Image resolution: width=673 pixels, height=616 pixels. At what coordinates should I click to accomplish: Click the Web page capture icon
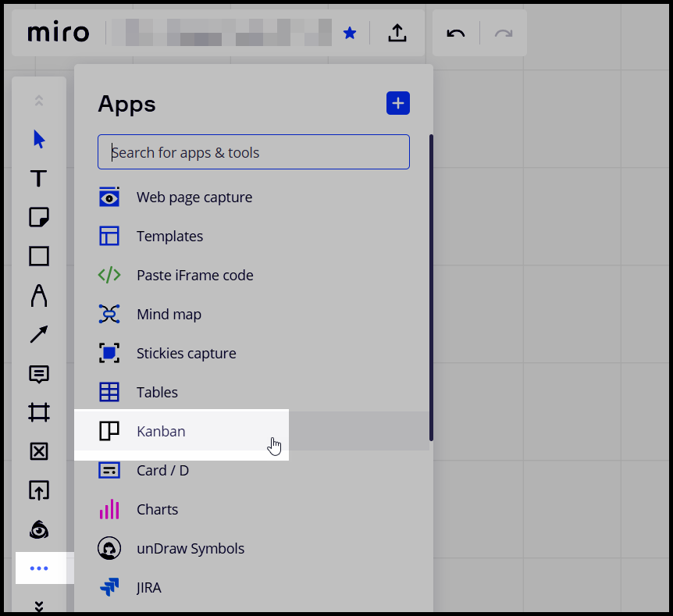pos(109,197)
